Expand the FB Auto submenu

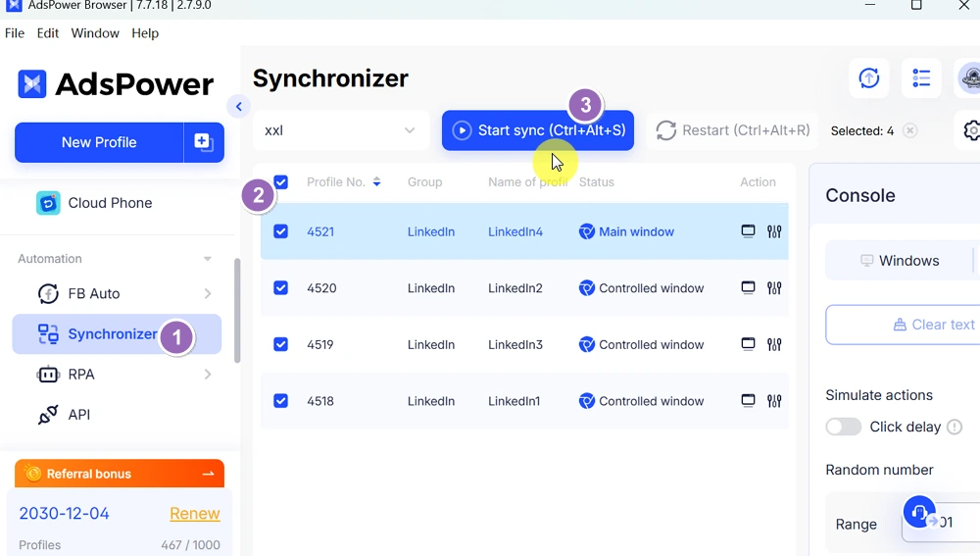pos(208,293)
